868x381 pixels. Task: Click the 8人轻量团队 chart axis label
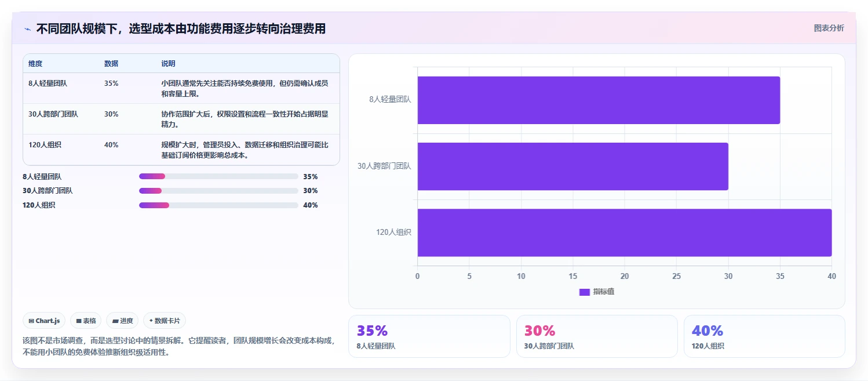click(390, 100)
